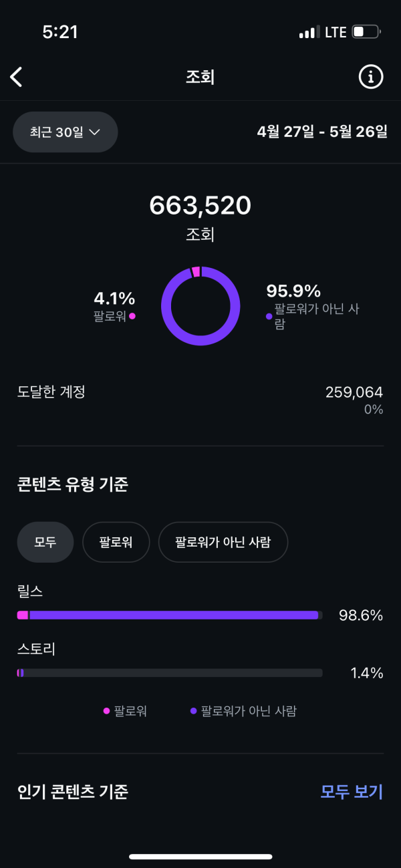401x868 pixels.
Task: Tap the cellular signal bars icon
Action: click(x=309, y=32)
